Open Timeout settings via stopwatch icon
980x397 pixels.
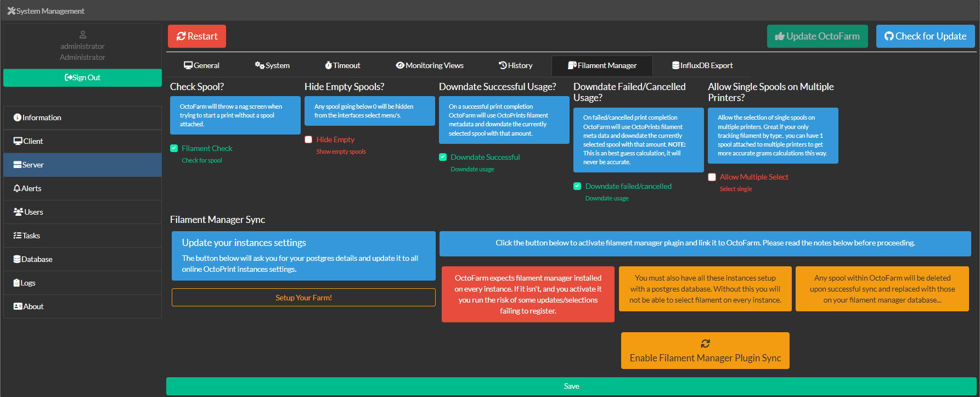click(x=329, y=65)
